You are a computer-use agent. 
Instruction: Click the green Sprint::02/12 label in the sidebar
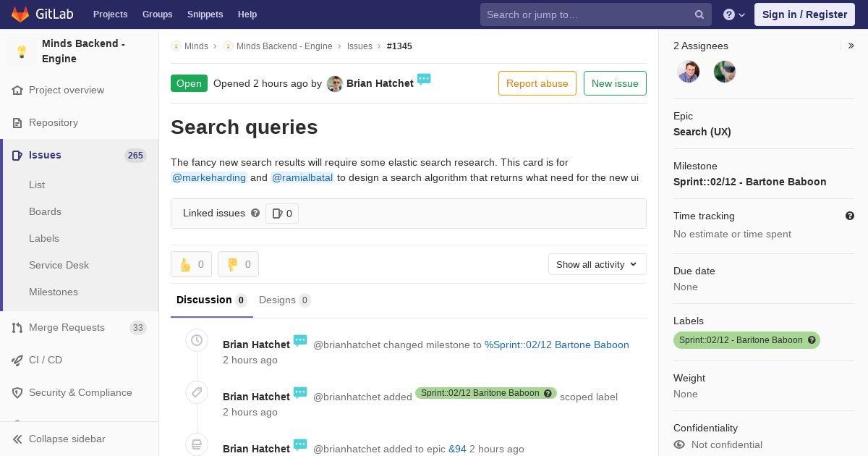coord(746,340)
